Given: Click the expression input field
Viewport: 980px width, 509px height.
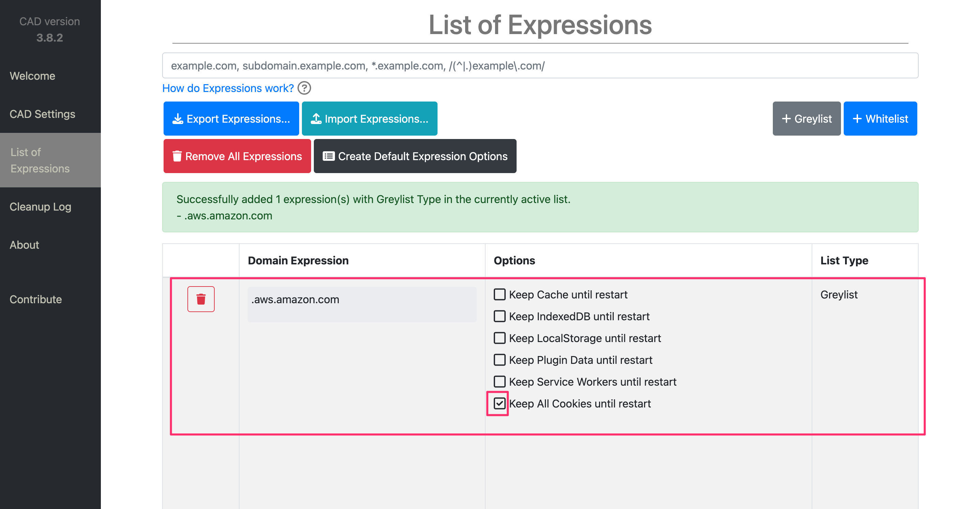Looking at the screenshot, I should click(x=540, y=65).
